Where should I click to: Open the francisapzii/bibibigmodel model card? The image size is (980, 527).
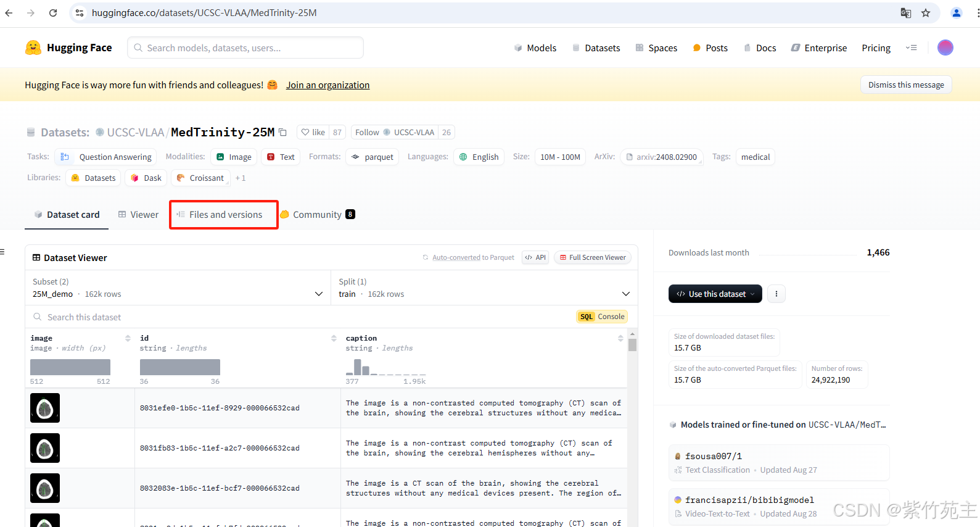779,506
